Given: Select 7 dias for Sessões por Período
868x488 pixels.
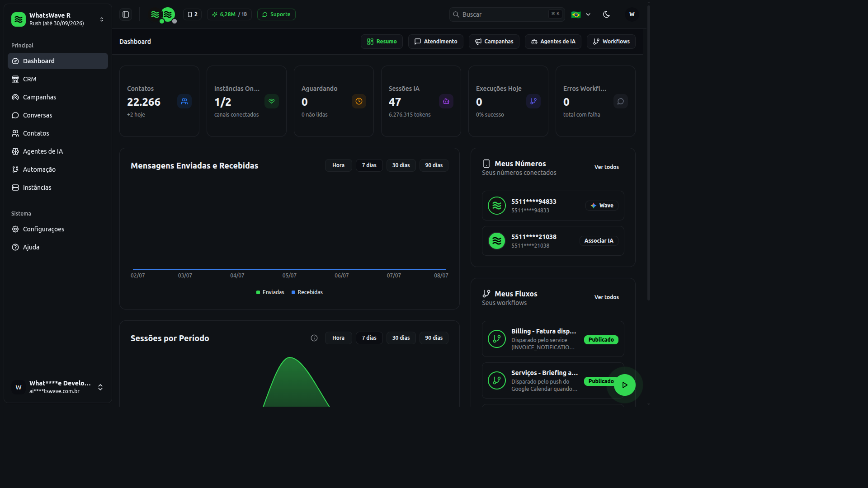Looking at the screenshot, I should (369, 338).
